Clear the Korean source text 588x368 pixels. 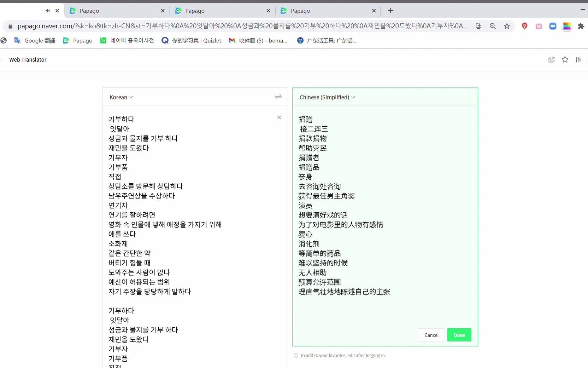click(x=279, y=117)
